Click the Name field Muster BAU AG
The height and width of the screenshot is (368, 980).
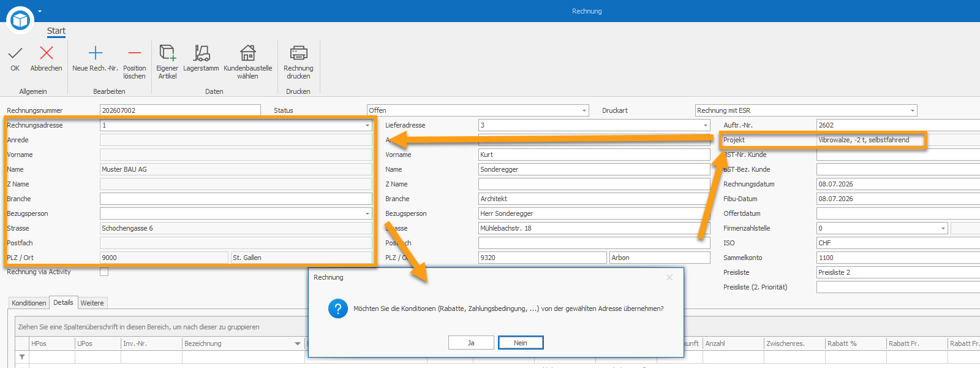click(x=236, y=169)
